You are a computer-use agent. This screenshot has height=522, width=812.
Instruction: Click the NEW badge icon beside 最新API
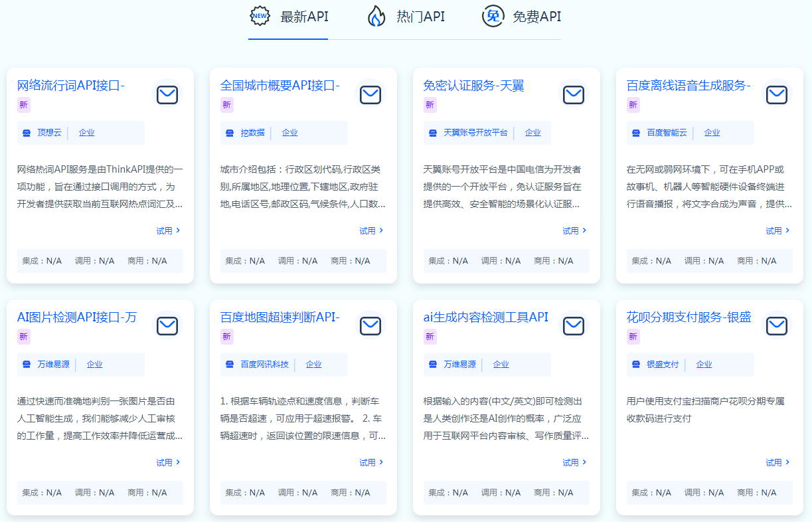259,15
